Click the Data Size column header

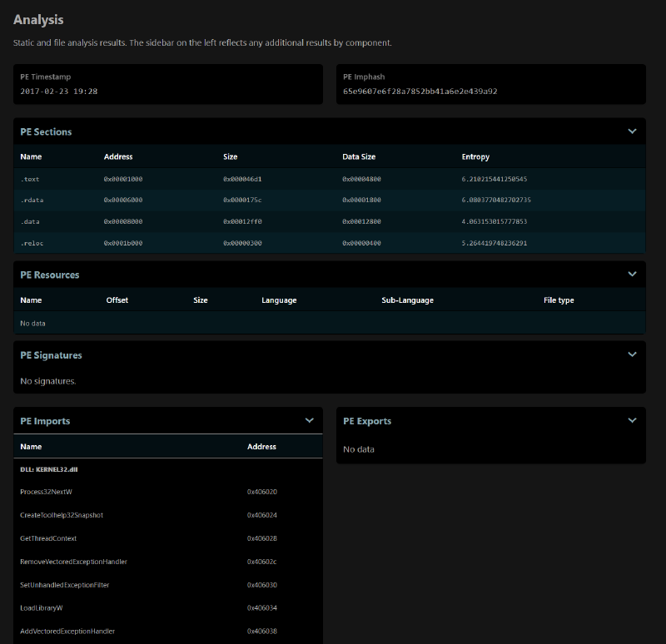360,156
